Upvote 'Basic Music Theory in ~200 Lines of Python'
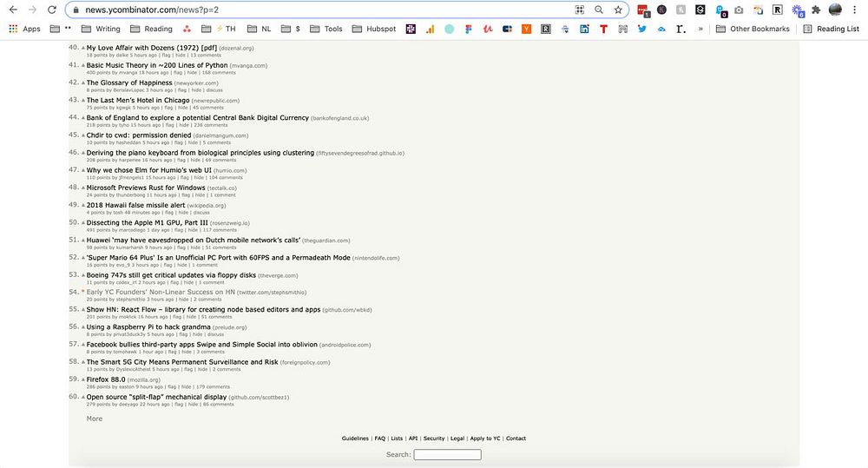The image size is (868, 468). point(83,65)
